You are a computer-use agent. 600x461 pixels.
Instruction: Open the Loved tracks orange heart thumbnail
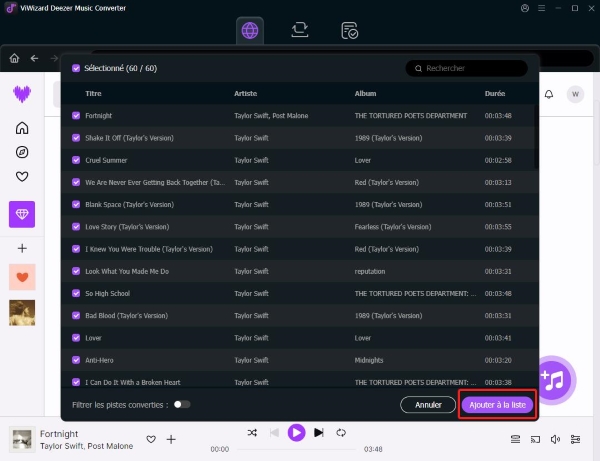22,277
